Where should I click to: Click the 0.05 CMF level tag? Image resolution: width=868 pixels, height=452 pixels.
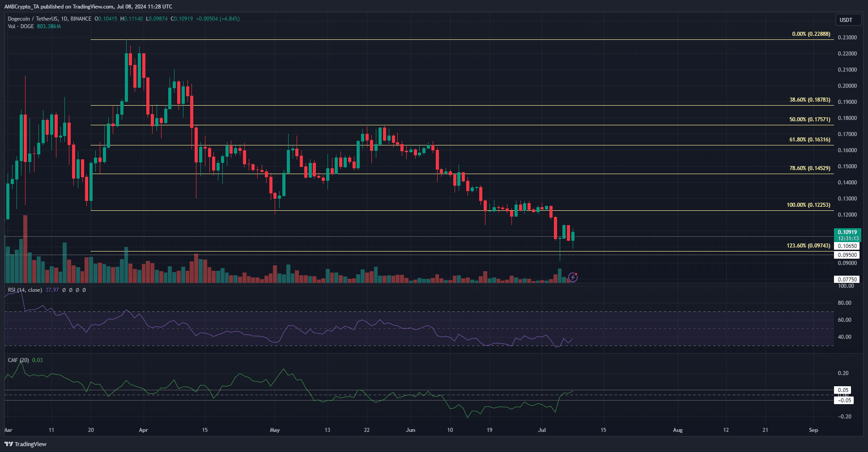tap(843, 390)
